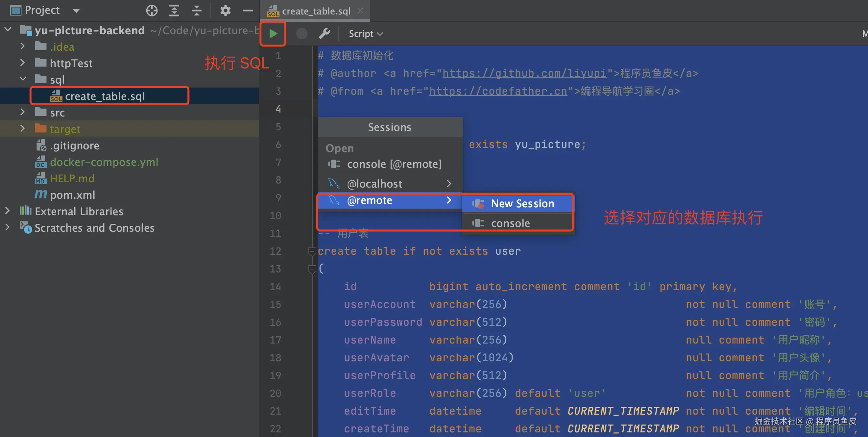Screen dimensions: 868x437
Task: Click the wrench settings icon in editor toolbar
Action: 324,34
